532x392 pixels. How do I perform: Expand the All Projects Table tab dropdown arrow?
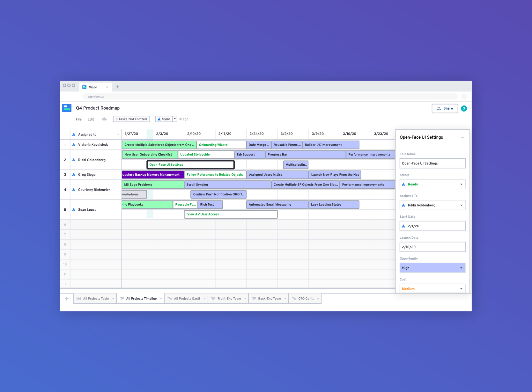[113, 299]
